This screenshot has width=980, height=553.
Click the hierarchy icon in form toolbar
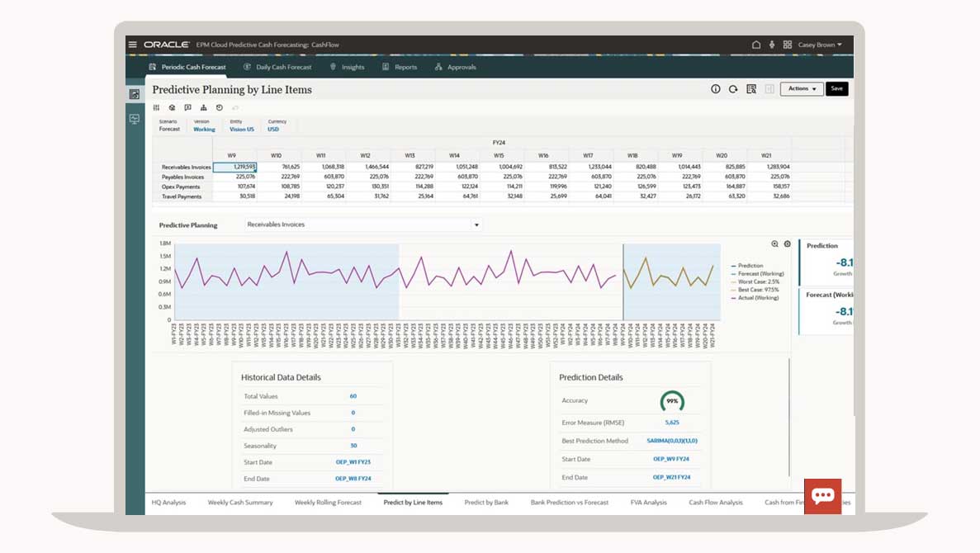point(204,107)
